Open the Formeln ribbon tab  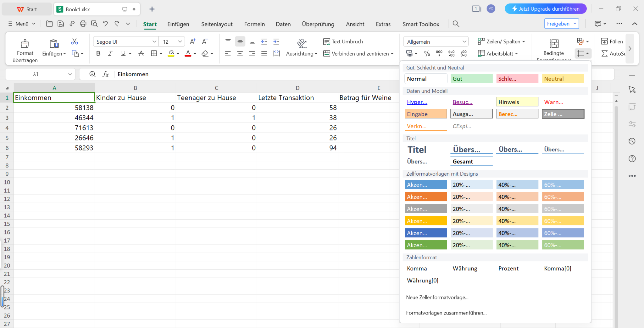coord(254,24)
